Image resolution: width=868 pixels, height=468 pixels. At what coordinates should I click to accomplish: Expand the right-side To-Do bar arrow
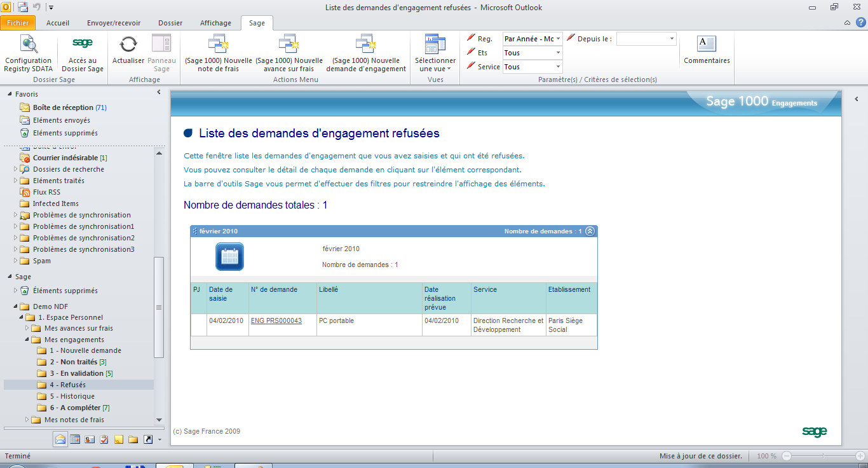point(857,99)
